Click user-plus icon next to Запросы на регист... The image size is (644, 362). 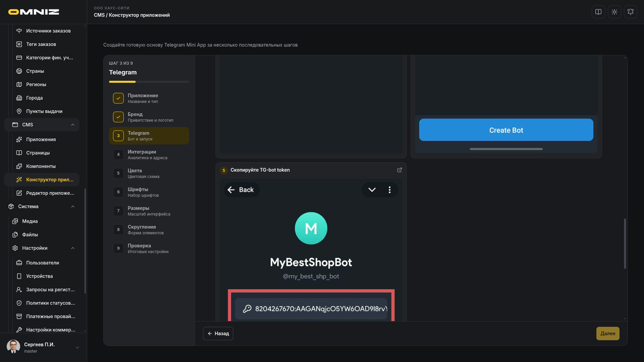click(x=19, y=290)
